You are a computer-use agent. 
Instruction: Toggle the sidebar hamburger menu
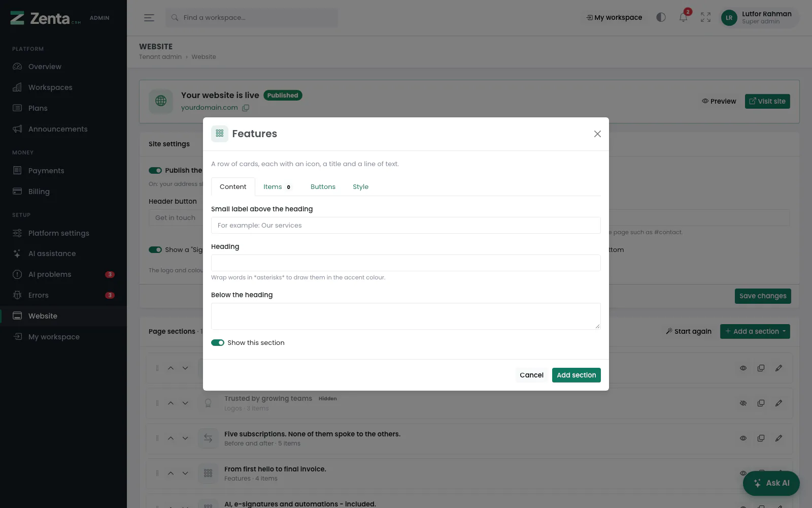[149, 18]
